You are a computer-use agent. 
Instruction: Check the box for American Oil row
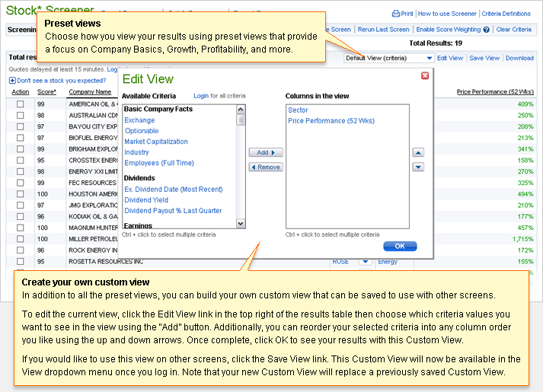pos(21,104)
